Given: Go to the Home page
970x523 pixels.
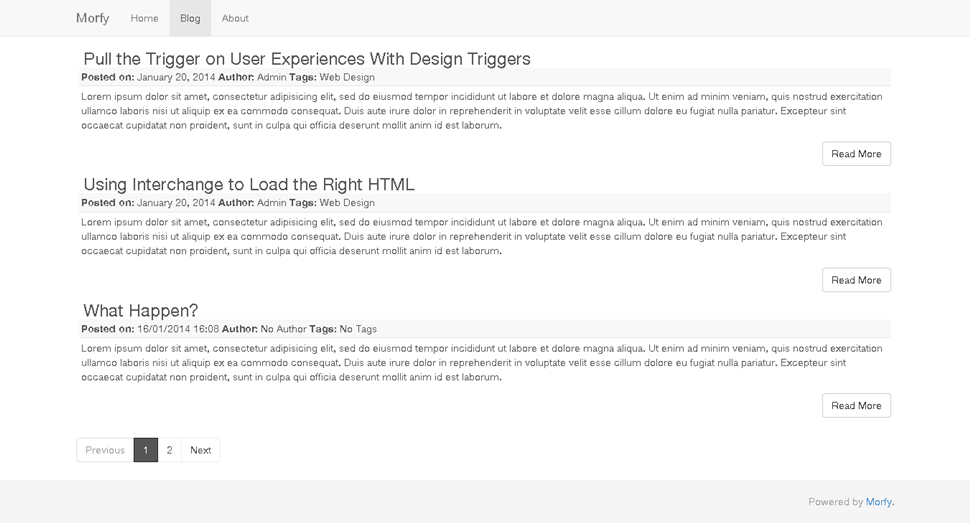Looking at the screenshot, I should point(144,18).
